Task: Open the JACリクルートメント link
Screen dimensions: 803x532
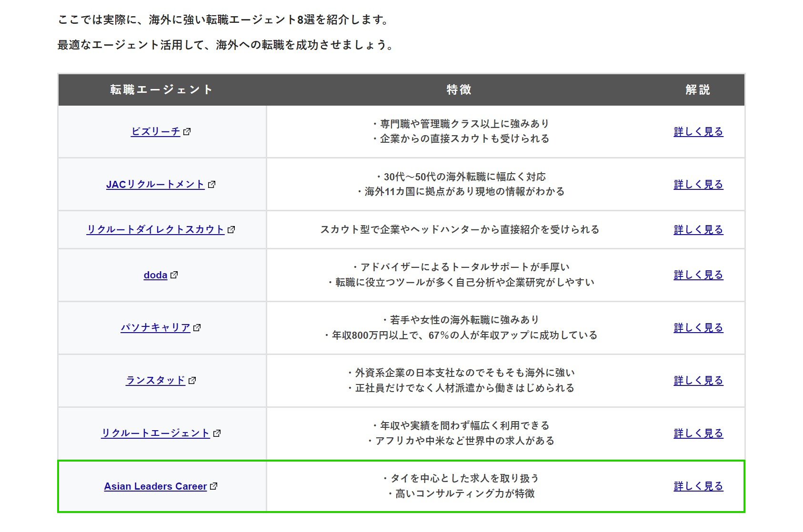Action: (155, 184)
